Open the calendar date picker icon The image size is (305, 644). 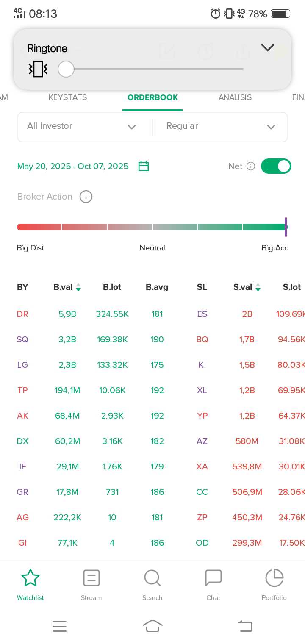pos(144,166)
